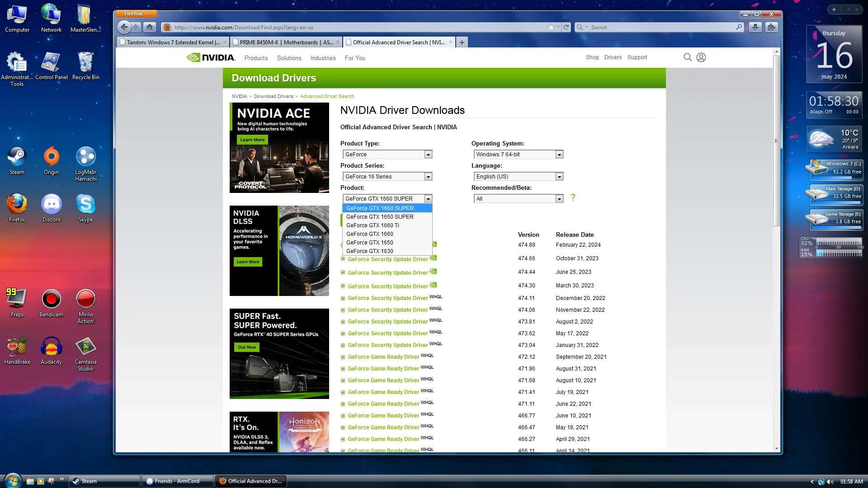Image resolution: width=868 pixels, height=488 pixels.
Task: Expand the driver version 466.77 row
Action: click(x=343, y=416)
